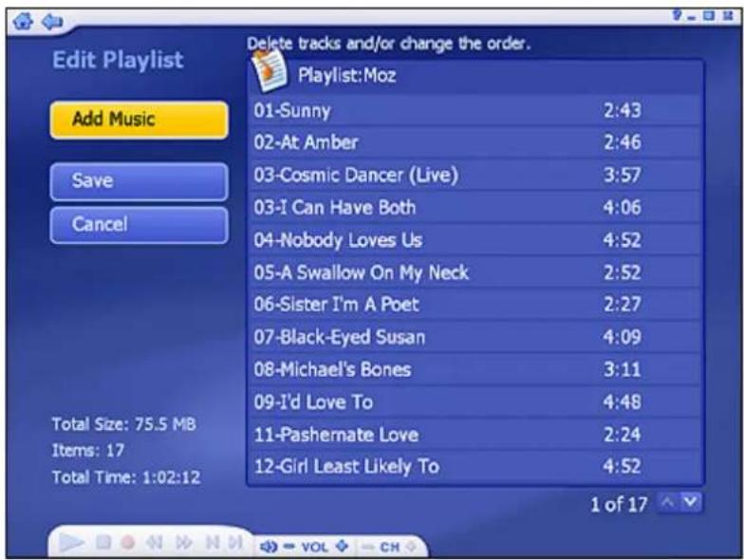Click the playlist document icon

[x=270, y=71]
